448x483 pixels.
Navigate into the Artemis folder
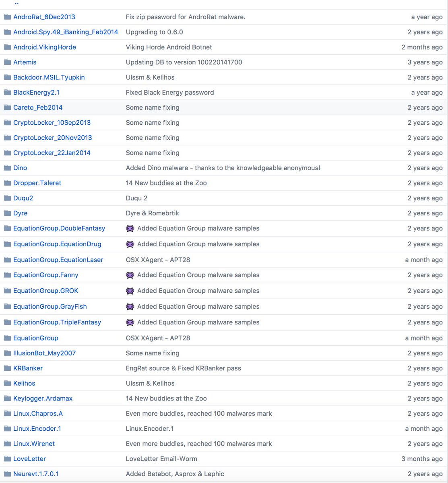25,62
